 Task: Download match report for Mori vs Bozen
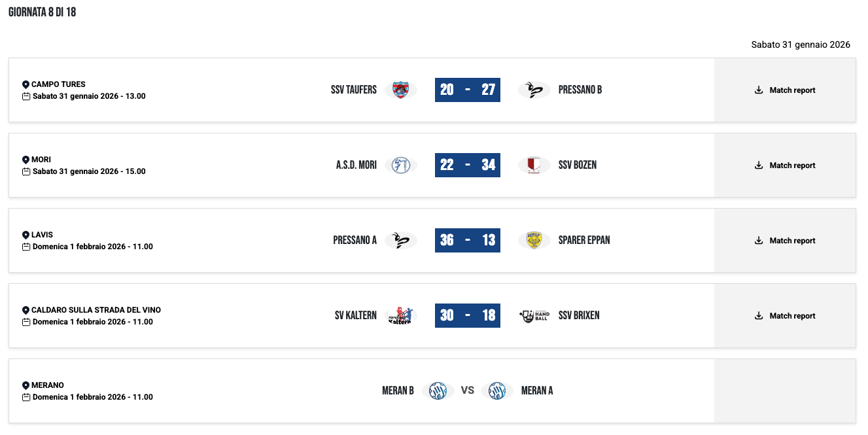coord(785,165)
